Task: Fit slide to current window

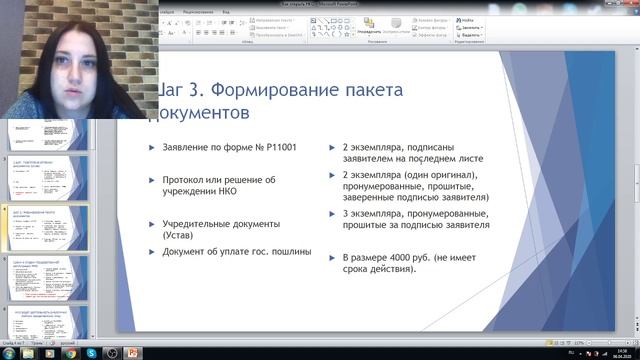Action: (636, 343)
